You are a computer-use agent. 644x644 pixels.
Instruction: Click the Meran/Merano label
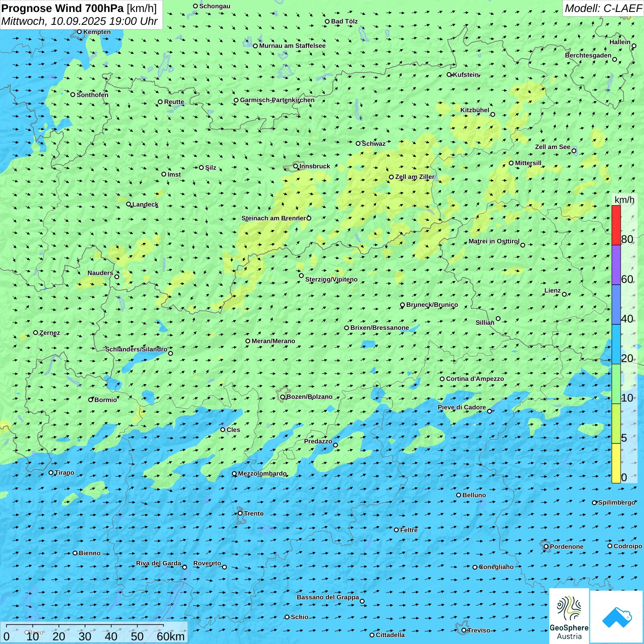coord(273,341)
